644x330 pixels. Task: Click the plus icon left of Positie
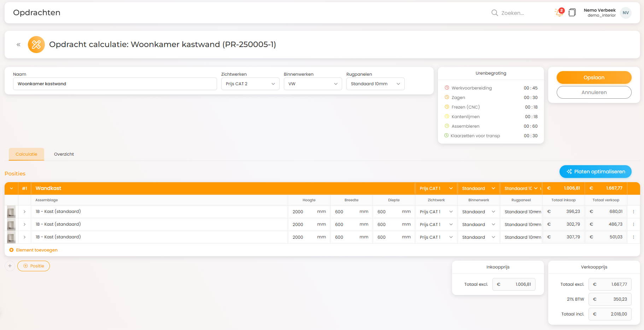pos(10,266)
